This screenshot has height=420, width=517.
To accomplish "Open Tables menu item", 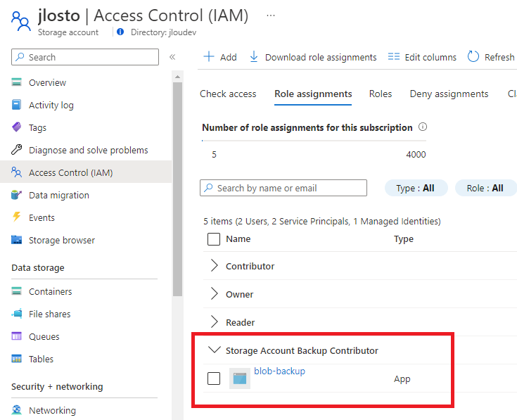I will (41, 359).
